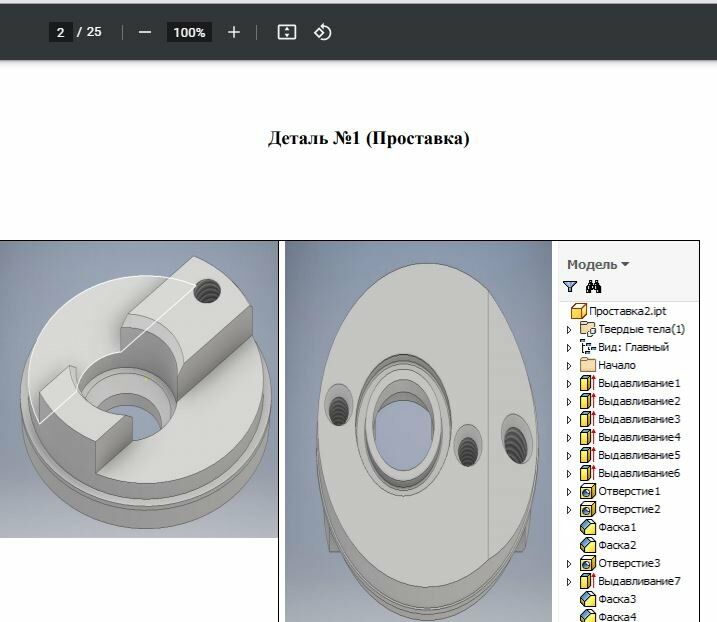Expand the Начало folder node
The width and height of the screenshot is (717, 622).
click(x=569, y=365)
